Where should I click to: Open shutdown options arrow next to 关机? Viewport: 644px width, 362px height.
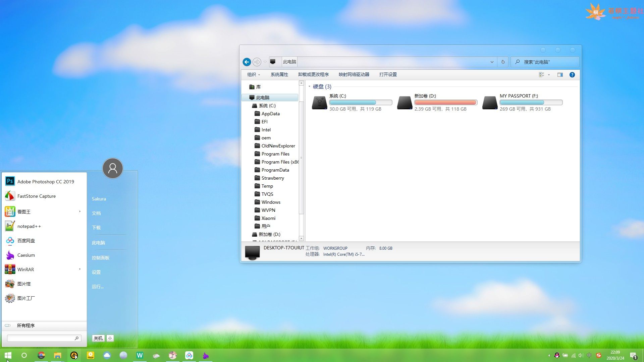(110, 338)
